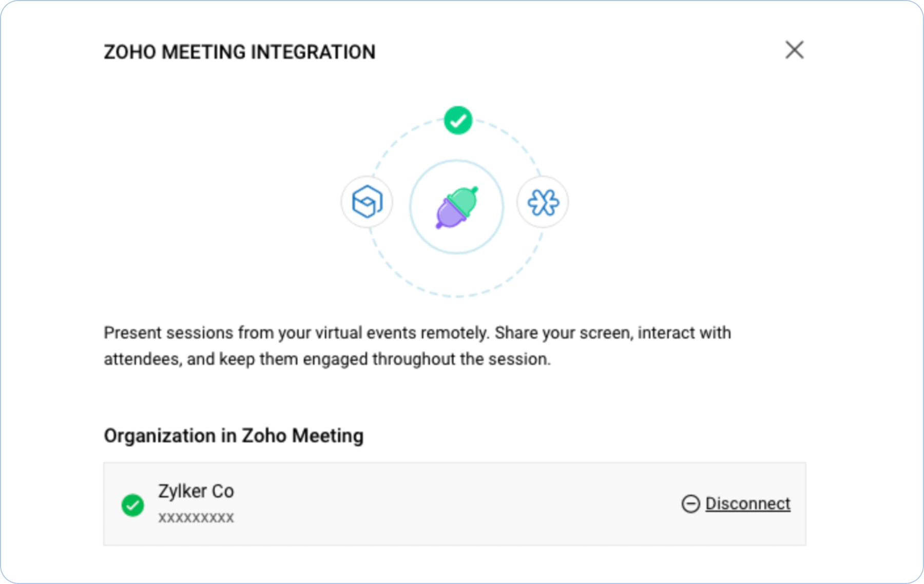Close the Zoho Meeting Integration dialog
The image size is (924, 584).
(x=794, y=50)
